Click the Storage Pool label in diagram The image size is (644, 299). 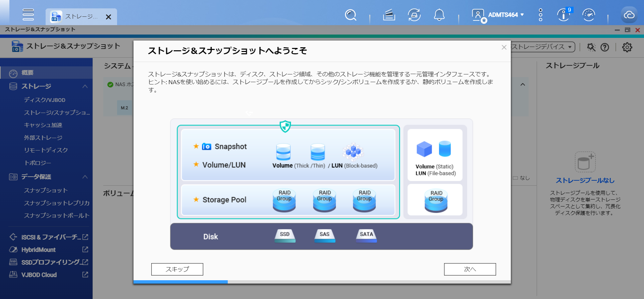tap(224, 200)
